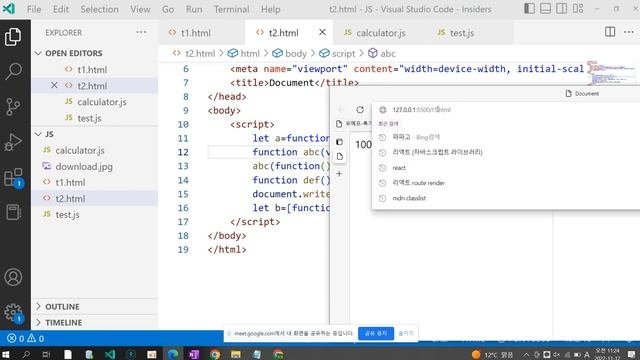Click blue stop sharing button in banner
The image size is (640, 360).
tap(376, 333)
